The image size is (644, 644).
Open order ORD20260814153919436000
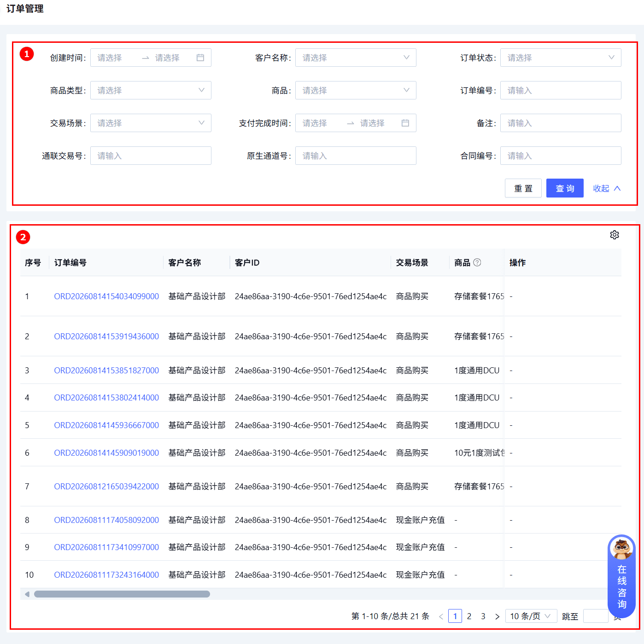[106, 337]
